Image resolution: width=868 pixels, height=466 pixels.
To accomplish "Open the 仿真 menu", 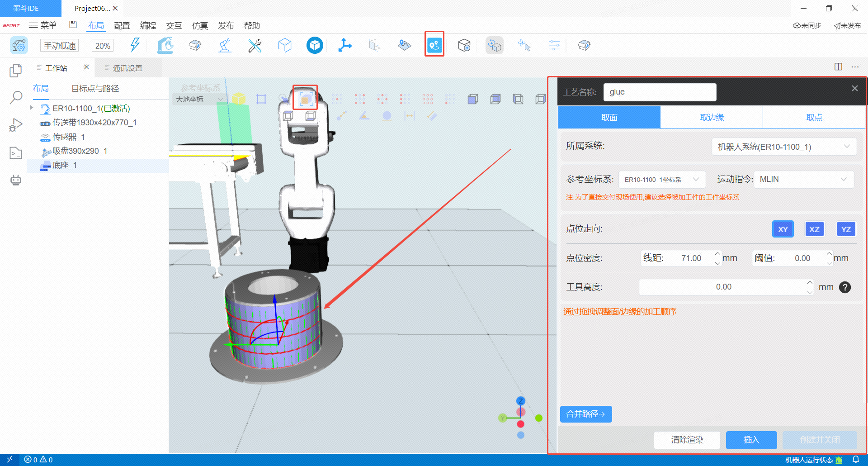I will coord(200,26).
